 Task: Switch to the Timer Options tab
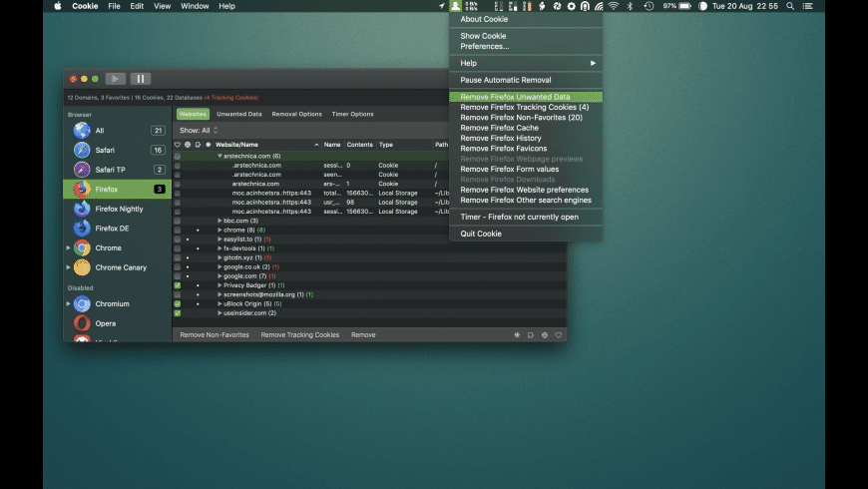[352, 114]
